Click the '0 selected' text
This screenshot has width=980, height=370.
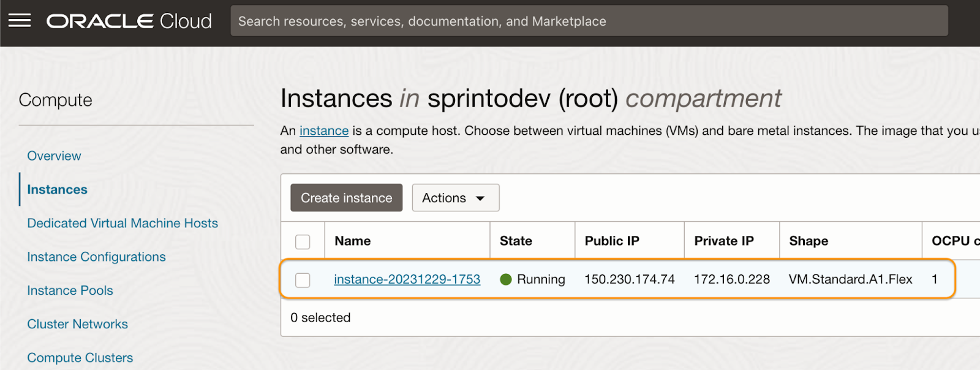click(x=320, y=317)
